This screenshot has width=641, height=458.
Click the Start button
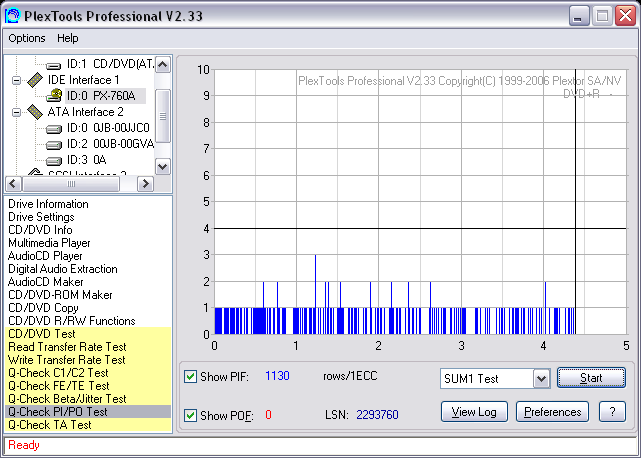click(591, 378)
